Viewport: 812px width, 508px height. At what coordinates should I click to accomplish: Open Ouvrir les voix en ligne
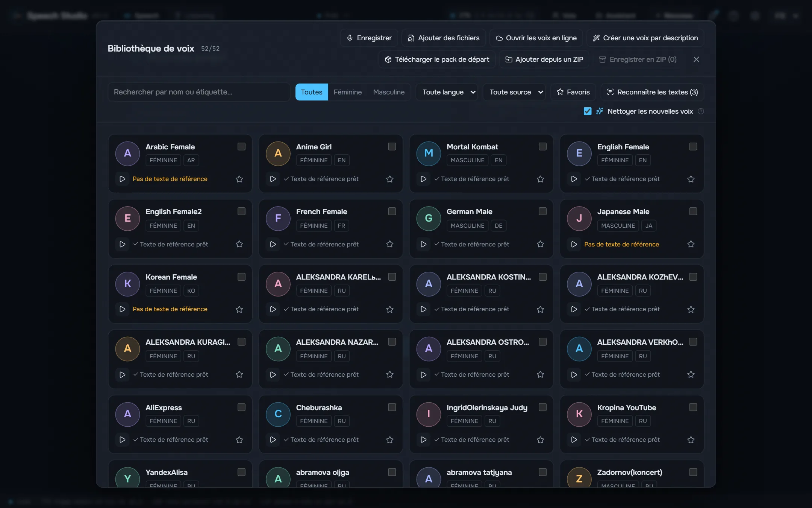coord(536,38)
